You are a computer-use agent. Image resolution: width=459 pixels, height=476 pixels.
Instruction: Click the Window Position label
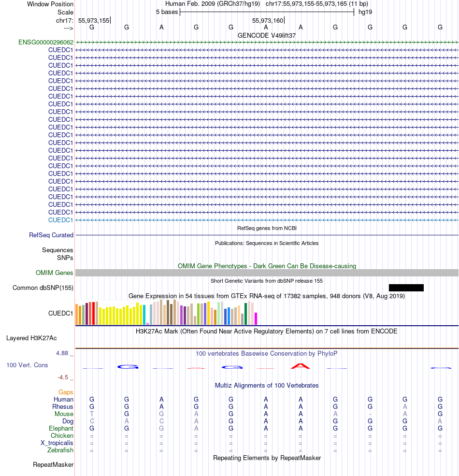(50, 4)
